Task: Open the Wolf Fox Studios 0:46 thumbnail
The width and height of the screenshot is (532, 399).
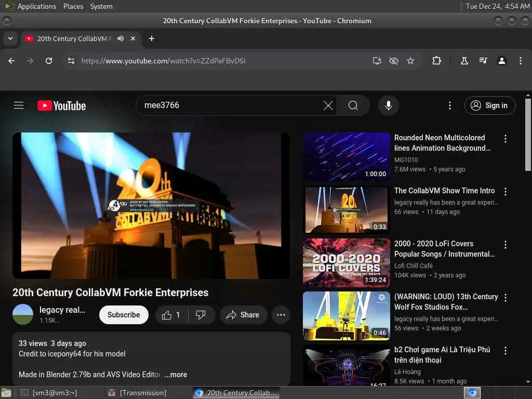Action: pos(347,315)
